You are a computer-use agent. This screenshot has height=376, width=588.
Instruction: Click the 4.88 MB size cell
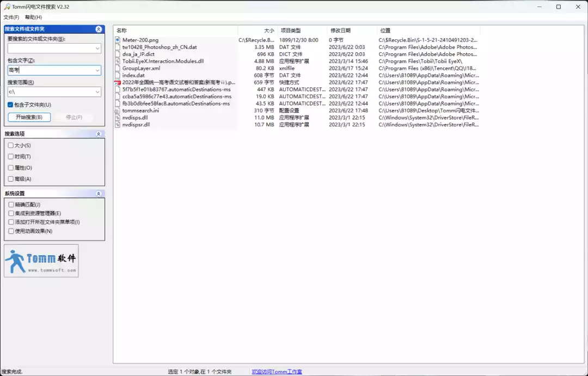tap(264, 61)
